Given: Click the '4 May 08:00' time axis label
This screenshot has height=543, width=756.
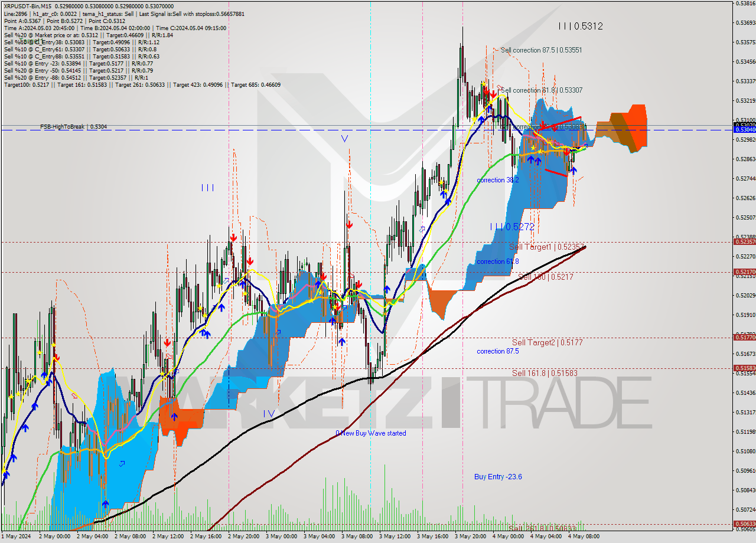Looking at the screenshot, I should (584, 537).
